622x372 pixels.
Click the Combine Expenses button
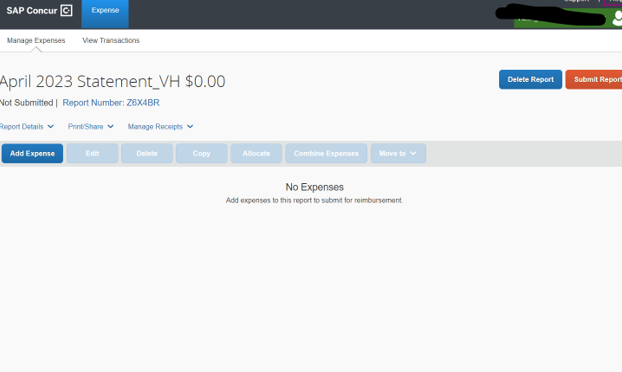pyautogui.click(x=326, y=153)
